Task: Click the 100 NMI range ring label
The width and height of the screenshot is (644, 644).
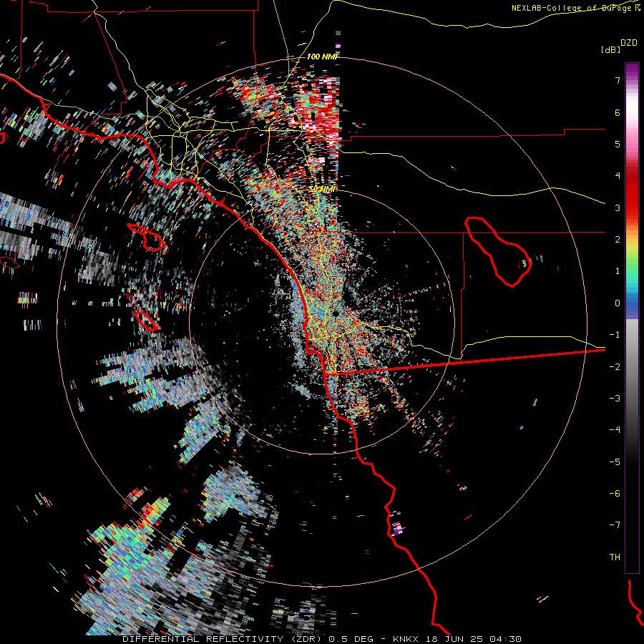Action: click(323, 57)
